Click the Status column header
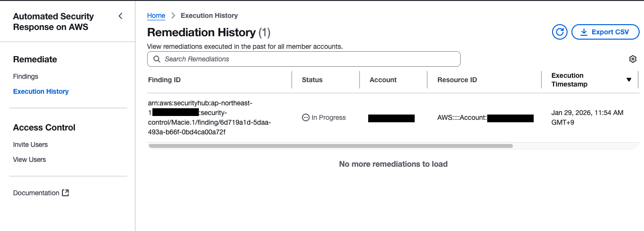 point(312,80)
